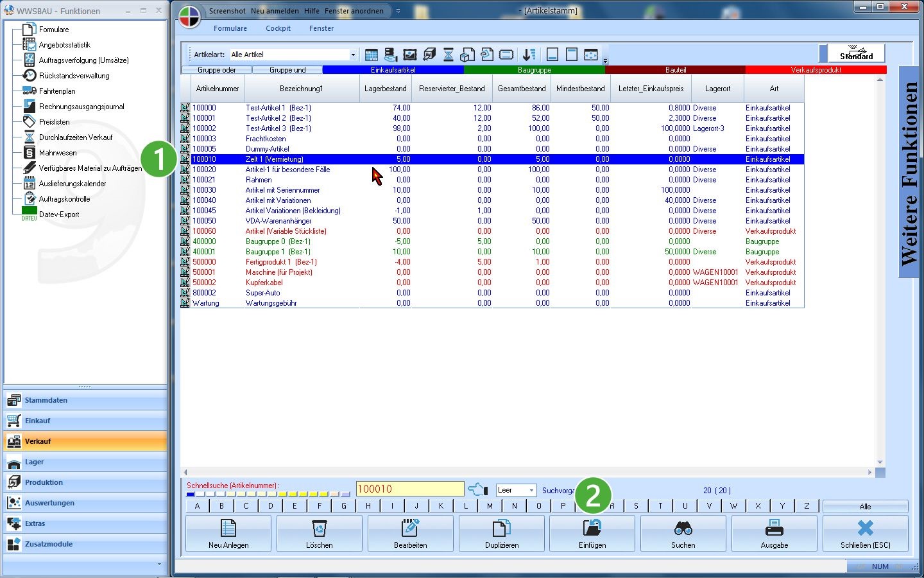Switch to the Einkauf navigation section
This screenshot has height=578, width=924.
(85, 421)
